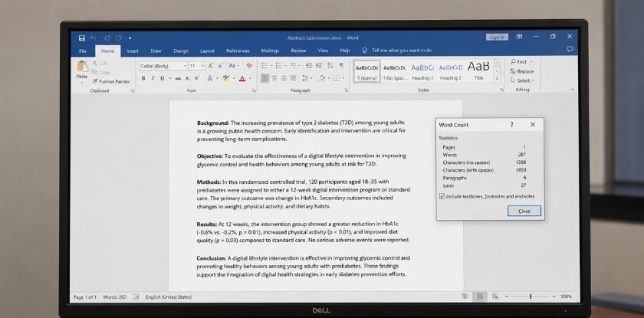Collapse the ribbon with the chevron
This screenshot has height=318, width=644.
click(x=573, y=90)
